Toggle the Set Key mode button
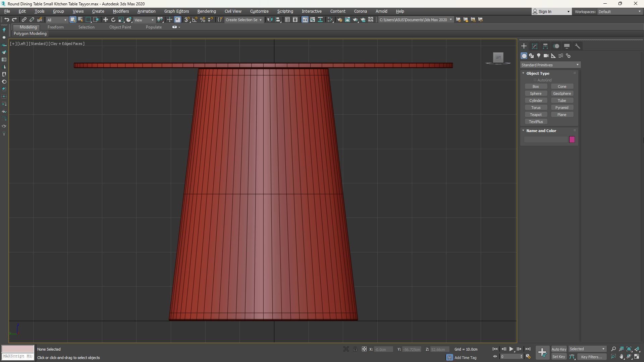 (559, 357)
